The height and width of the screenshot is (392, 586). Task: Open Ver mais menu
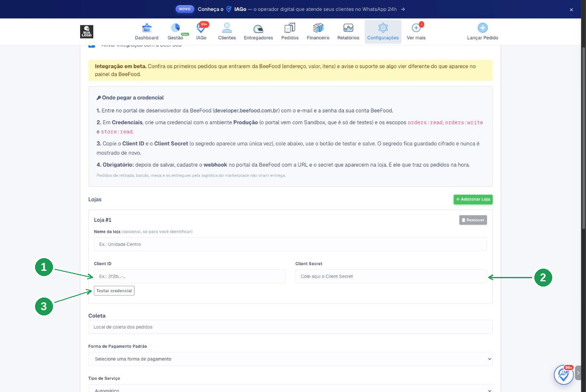point(416,32)
